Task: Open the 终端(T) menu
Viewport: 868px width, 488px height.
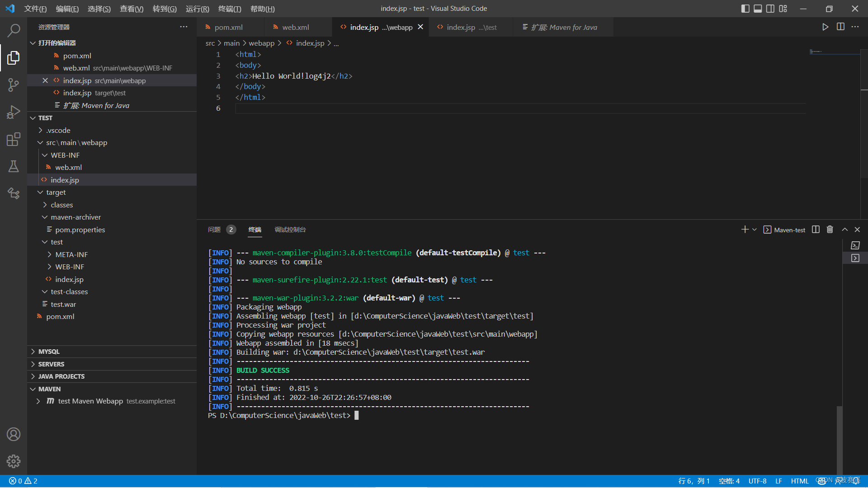Action: pyautogui.click(x=230, y=9)
